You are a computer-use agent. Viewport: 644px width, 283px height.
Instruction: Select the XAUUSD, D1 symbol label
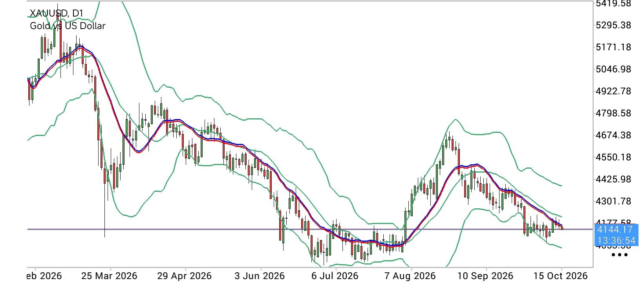(x=57, y=13)
